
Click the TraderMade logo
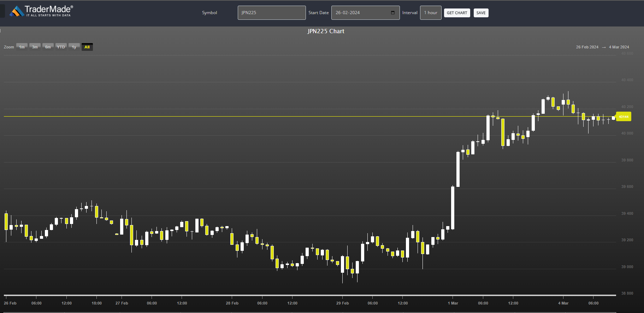(41, 11)
